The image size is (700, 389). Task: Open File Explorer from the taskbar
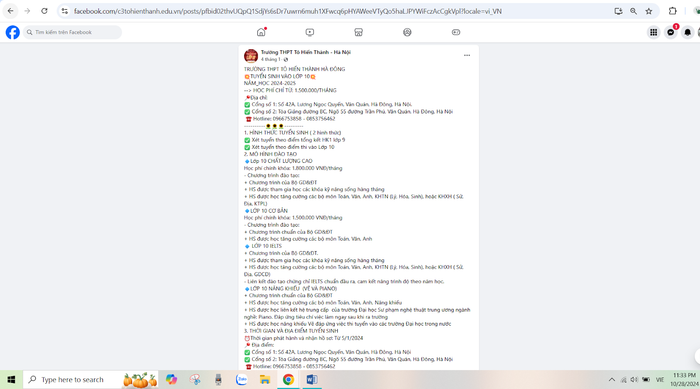pos(265,380)
